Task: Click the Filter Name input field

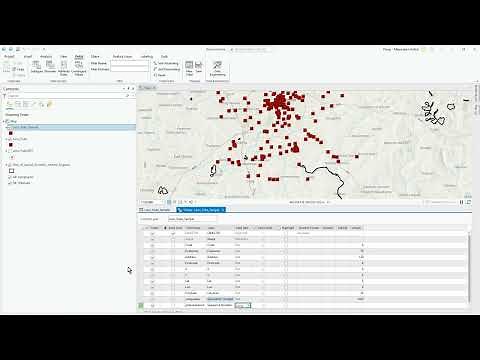Action: tap(129, 63)
